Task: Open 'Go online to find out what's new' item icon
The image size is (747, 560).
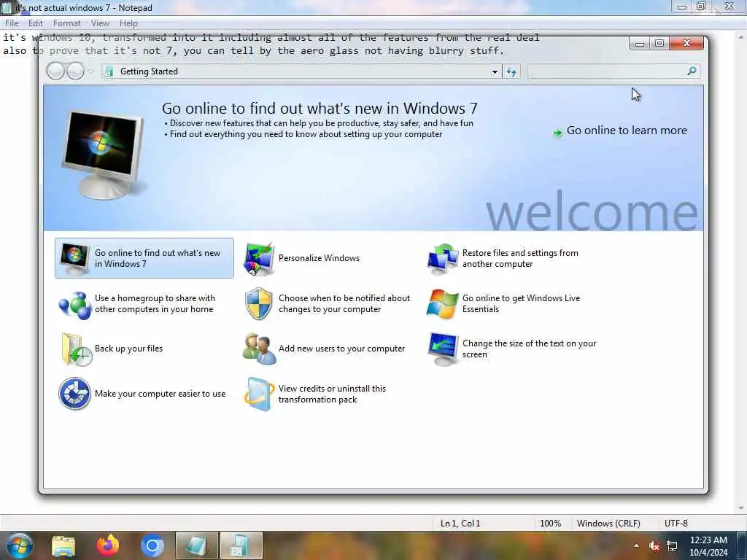Action: [x=74, y=259]
